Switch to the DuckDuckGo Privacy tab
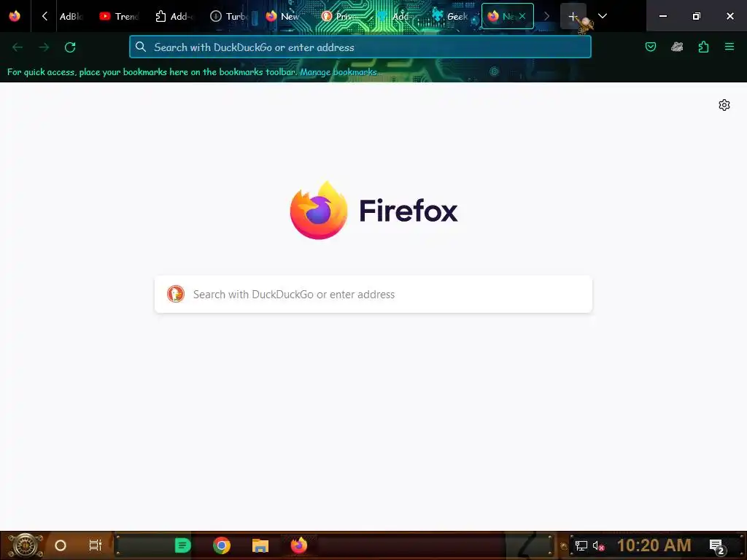The height and width of the screenshot is (560, 747). 340,16
